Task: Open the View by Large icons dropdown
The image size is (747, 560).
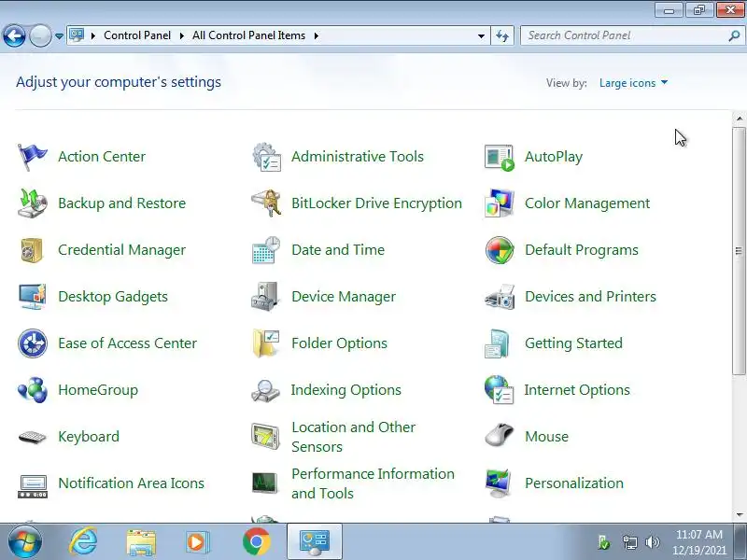Action: [x=633, y=83]
